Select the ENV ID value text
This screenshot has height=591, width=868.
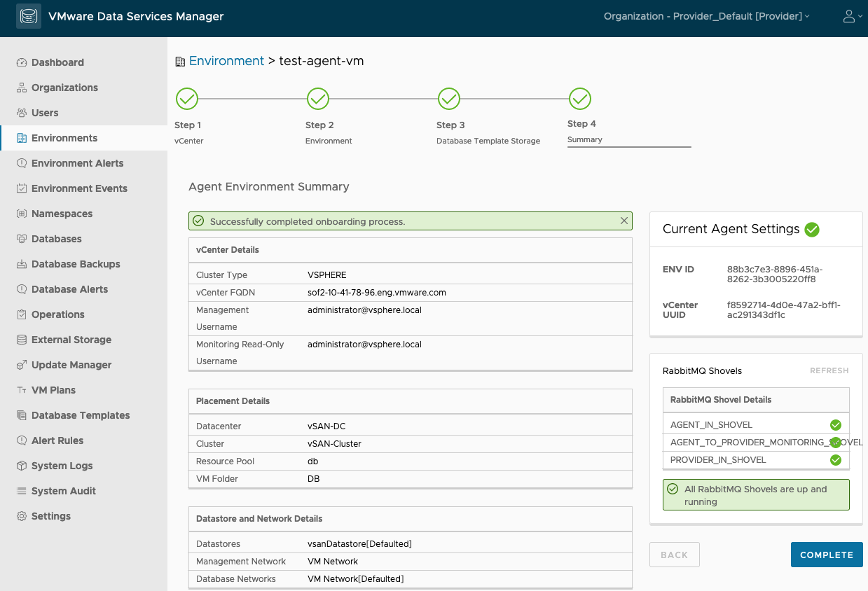tap(775, 274)
